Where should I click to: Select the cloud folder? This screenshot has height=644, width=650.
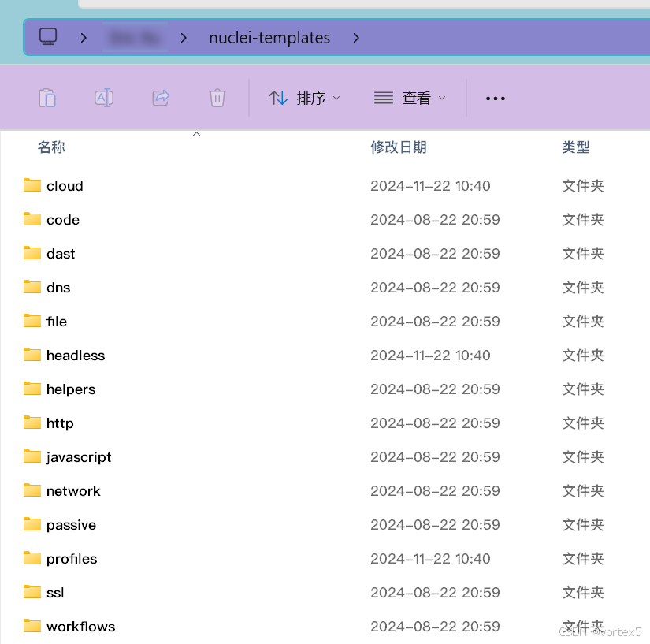tap(65, 186)
